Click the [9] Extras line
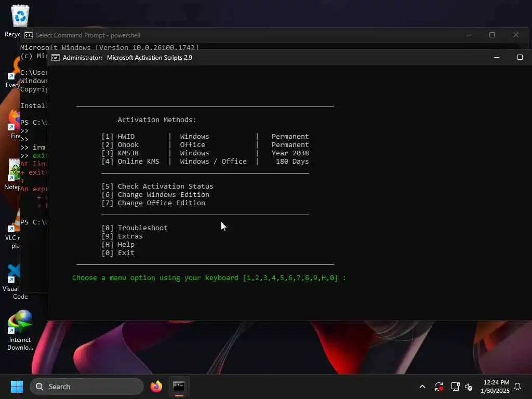The image size is (532, 399). click(x=122, y=236)
